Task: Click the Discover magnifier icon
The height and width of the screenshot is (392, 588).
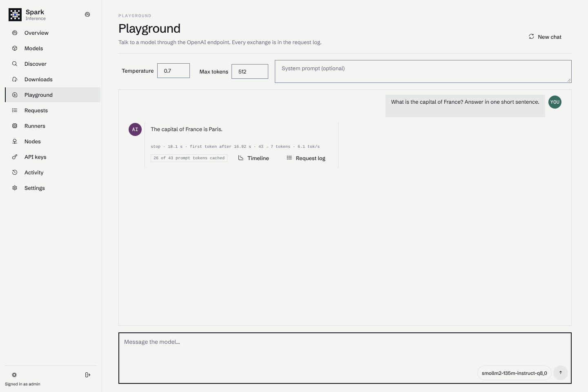Action: (x=15, y=64)
